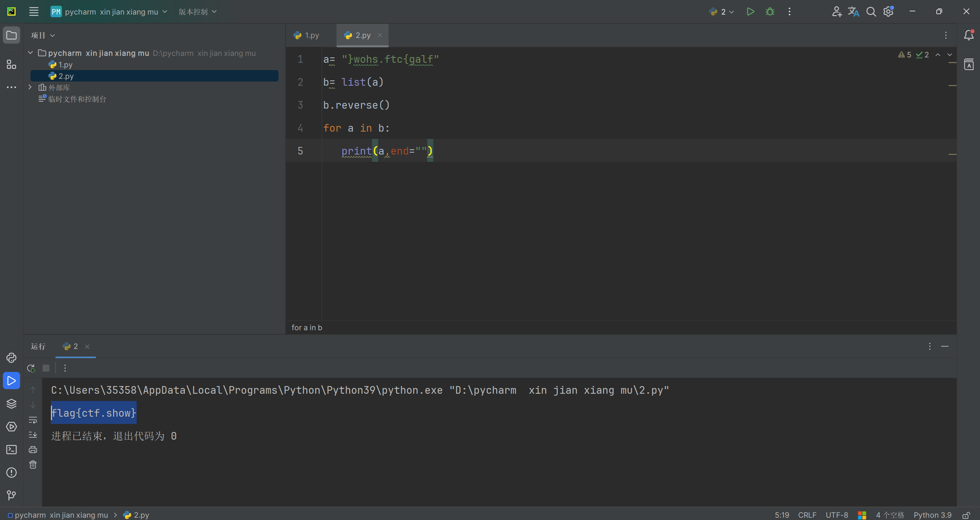Viewport: 980px width, 520px height.
Task: Open the right sidebar translation panel icon
Action: click(969, 64)
